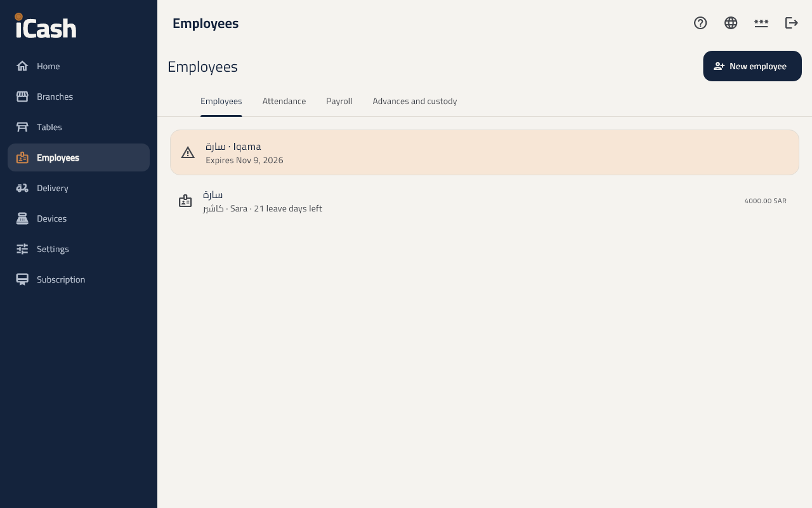The width and height of the screenshot is (812, 508).
Task: Click the ID badge icon beside سارة
Action: coord(185,201)
